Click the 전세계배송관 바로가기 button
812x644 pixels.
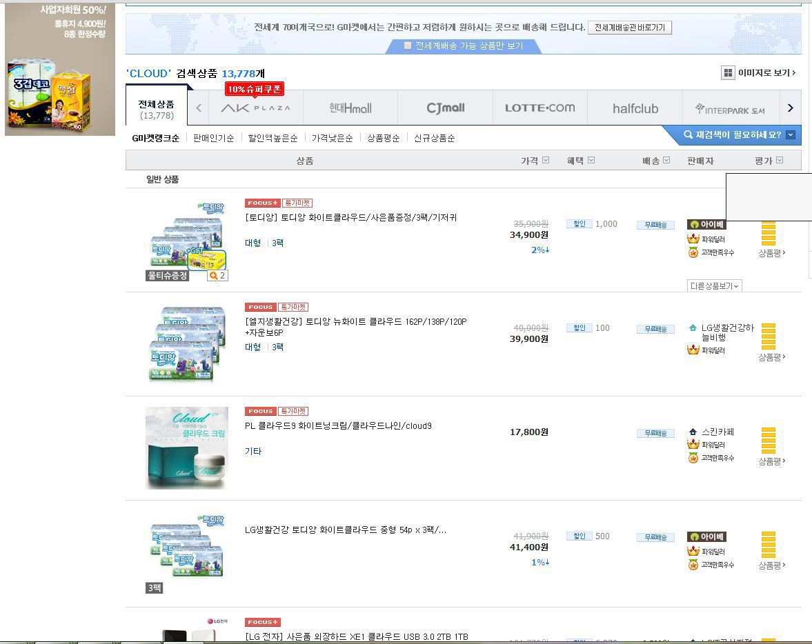[630, 28]
